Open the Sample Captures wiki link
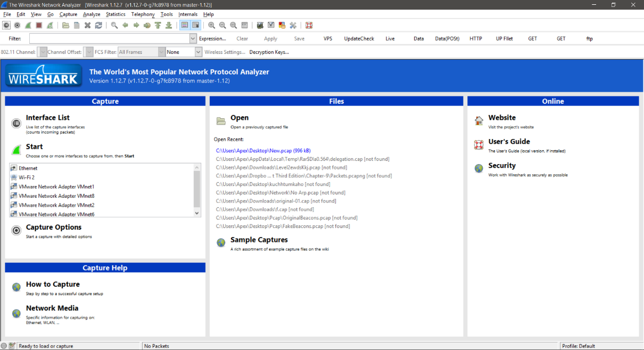The height and width of the screenshot is (350, 644). point(259,240)
